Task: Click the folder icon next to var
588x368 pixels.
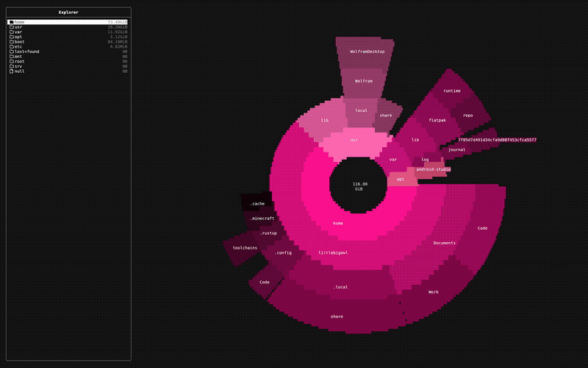Action: pos(11,32)
